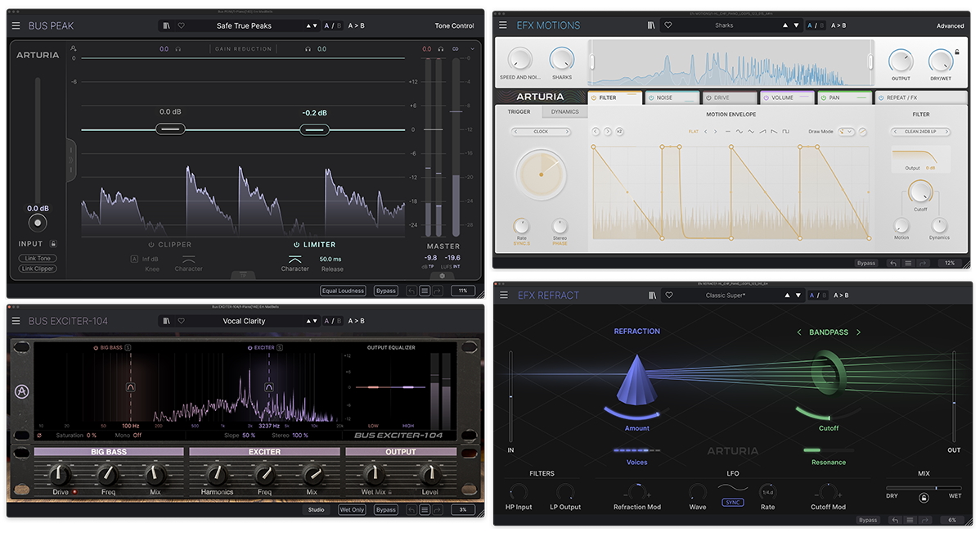Expand the Clock trigger source selector

tap(541, 131)
